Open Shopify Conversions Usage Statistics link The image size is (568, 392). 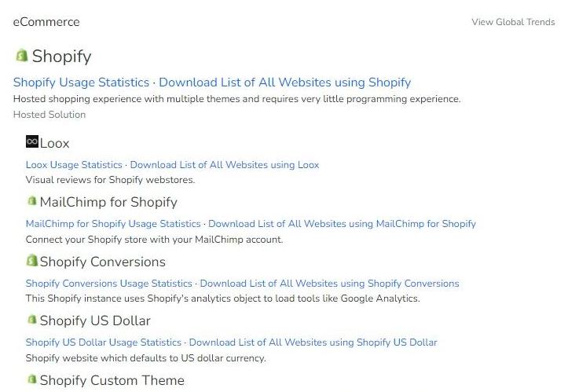pos(108,284)
